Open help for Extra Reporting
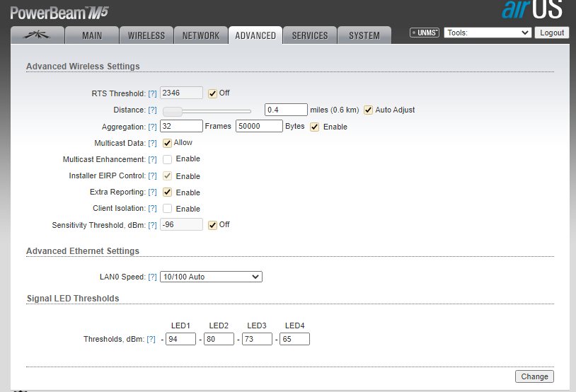This screenshot has height=392, width=576. click(152, 192)
